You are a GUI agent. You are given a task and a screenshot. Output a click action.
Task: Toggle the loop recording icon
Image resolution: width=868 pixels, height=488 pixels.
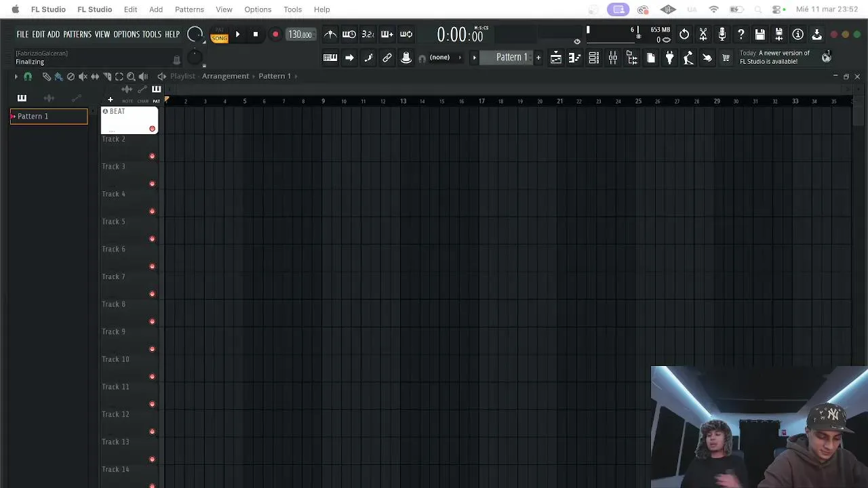tap(406, 35)
